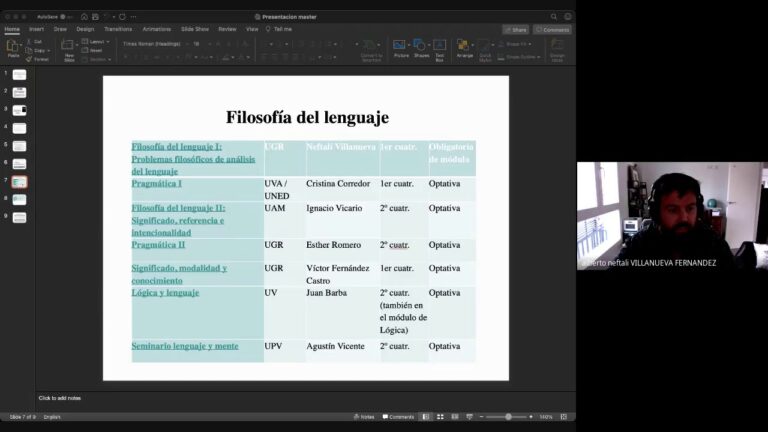The height and width of the screenshot is (432, 768).
Task: Insert a Picture from the ribbon
Action: pyautogui.click(x=401, y=48)
